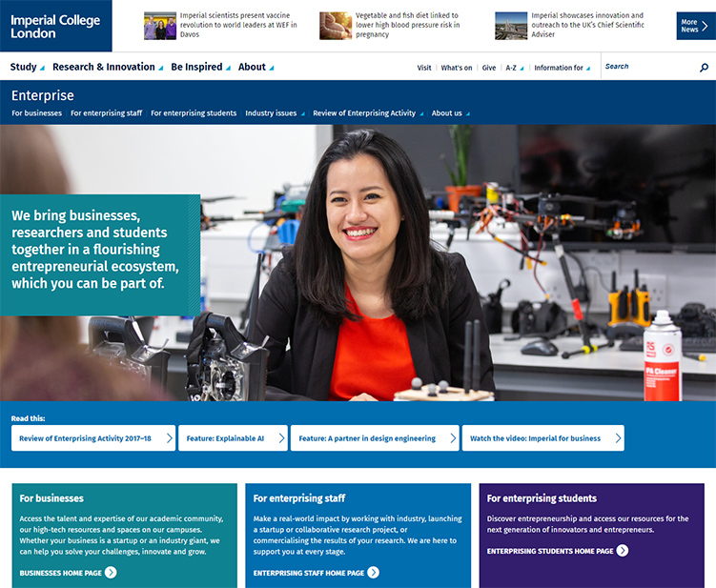Select the For businesses nav item
Viewport: 716px width, 588px height.
pos(36,113)
